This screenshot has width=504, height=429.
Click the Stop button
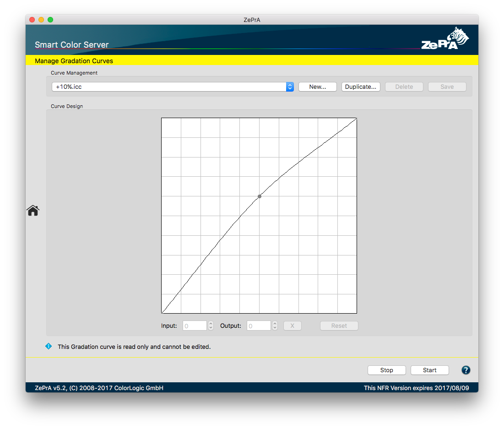point(387,370)
